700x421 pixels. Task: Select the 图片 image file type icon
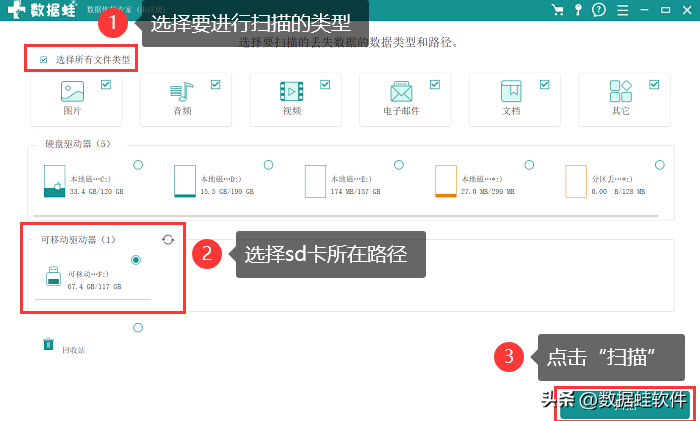[x=72, y=91]
